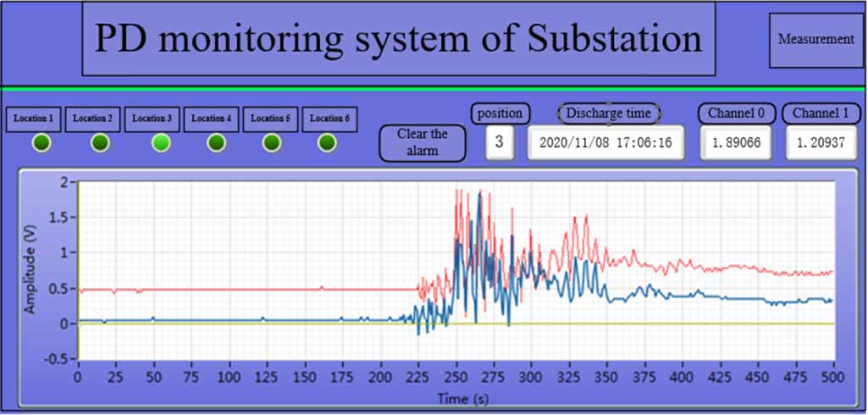This screenshot has height=415, width=868.
Task: Toggle the lit Location 3 indicator LED
Action: tap(161, 143)
